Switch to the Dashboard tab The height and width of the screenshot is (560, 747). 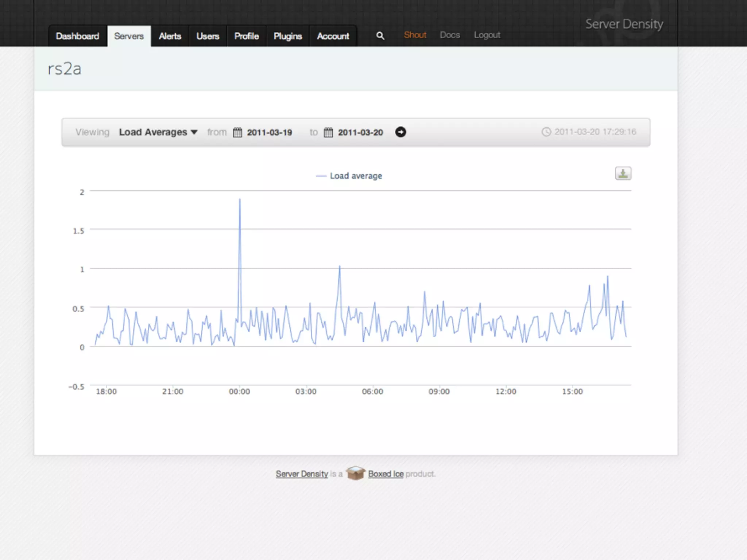[x=77, y=36]
